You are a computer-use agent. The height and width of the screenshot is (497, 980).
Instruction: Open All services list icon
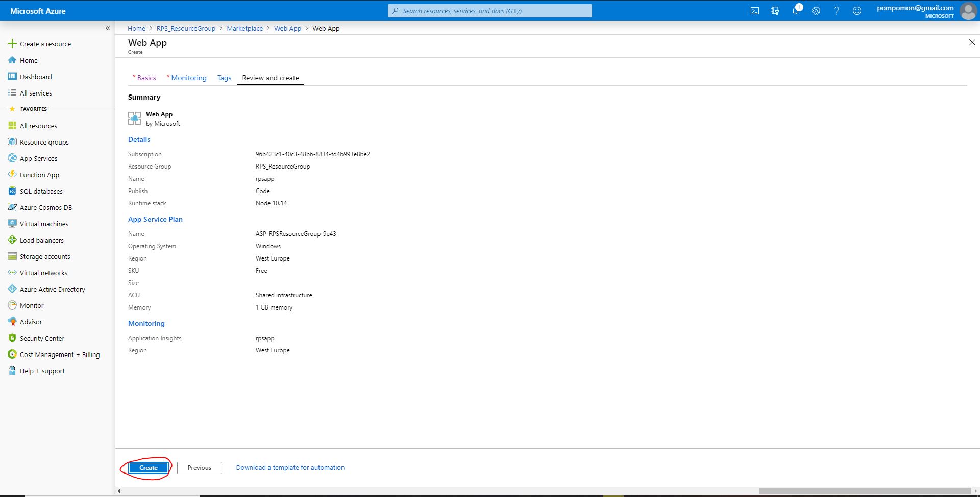coord(12,93)
